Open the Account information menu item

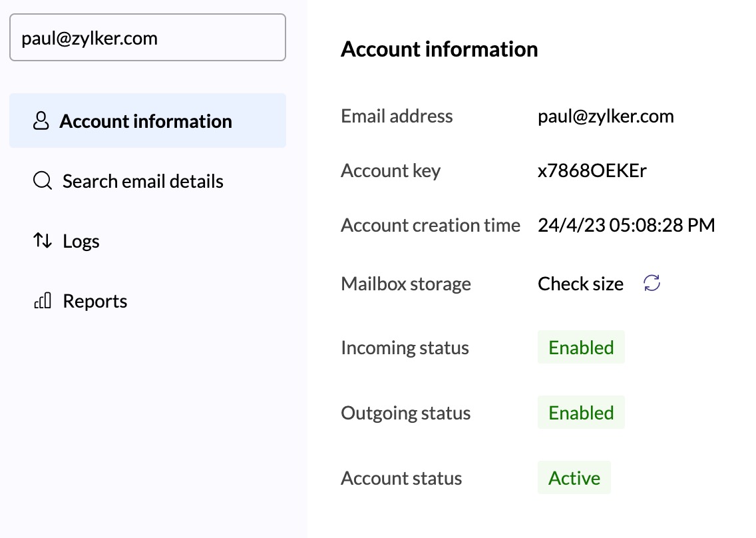click(146, 121)
